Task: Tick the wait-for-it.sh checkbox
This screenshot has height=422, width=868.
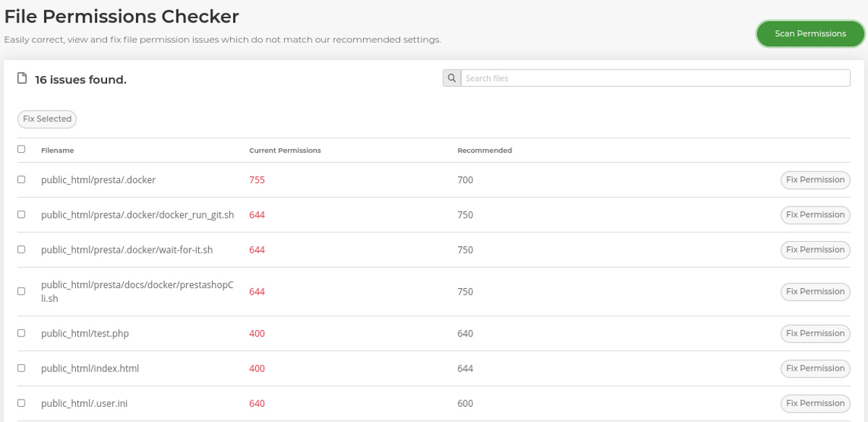Action: tap(21, 249)
